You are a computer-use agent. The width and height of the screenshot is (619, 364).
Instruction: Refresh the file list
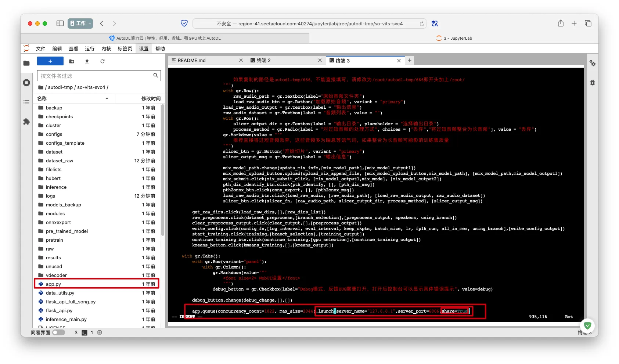[x=102, y=61]
